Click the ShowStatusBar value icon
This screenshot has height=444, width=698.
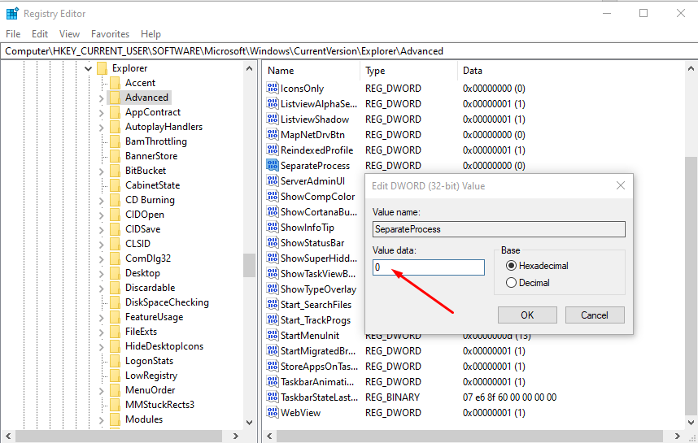(272, 242)
